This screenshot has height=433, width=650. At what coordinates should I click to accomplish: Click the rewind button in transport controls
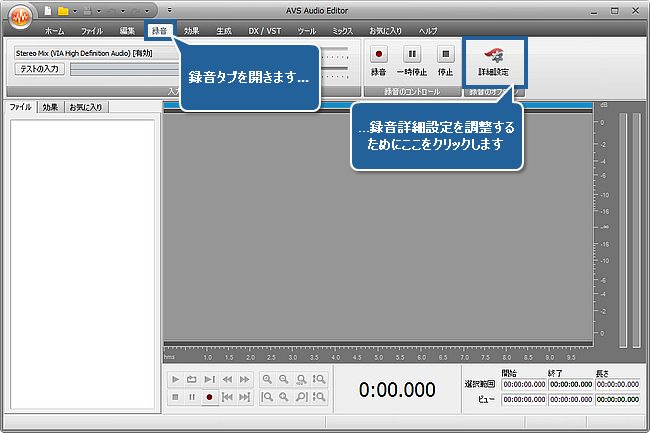227,379
